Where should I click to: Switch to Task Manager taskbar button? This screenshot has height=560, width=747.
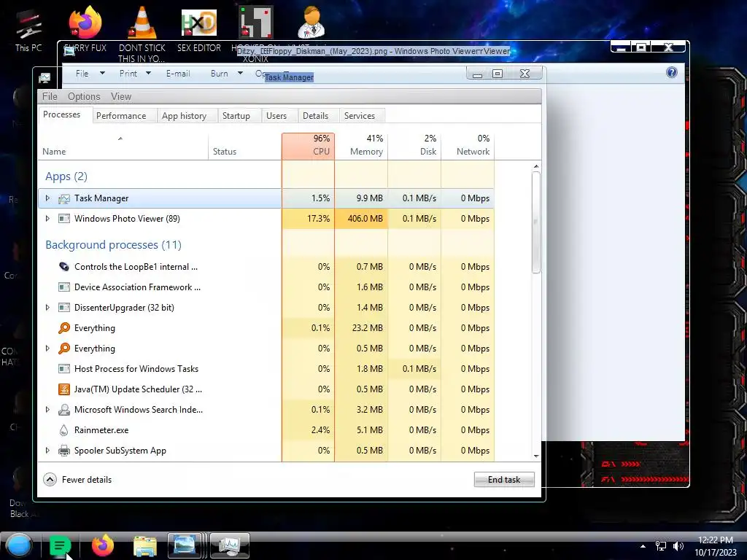(230, 545)
